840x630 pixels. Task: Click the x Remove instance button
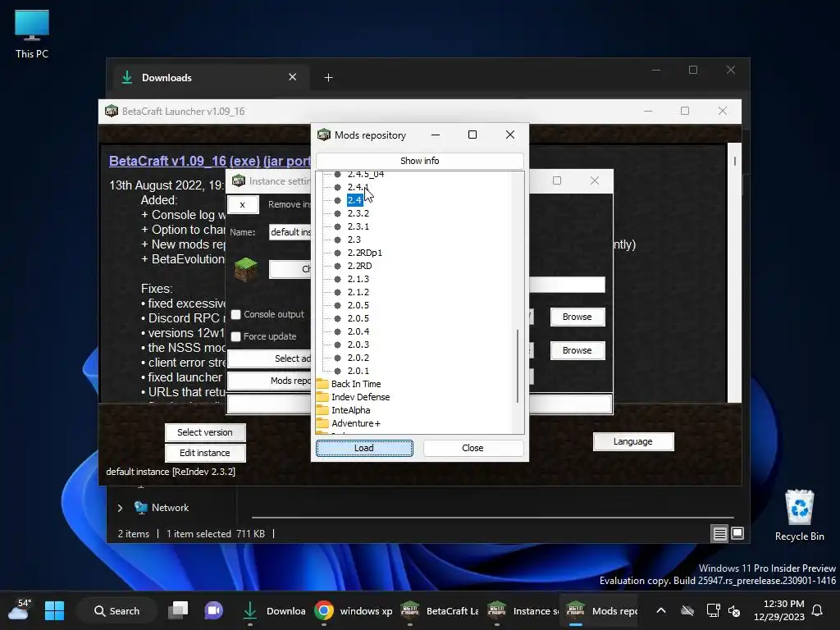click(243, 204)
